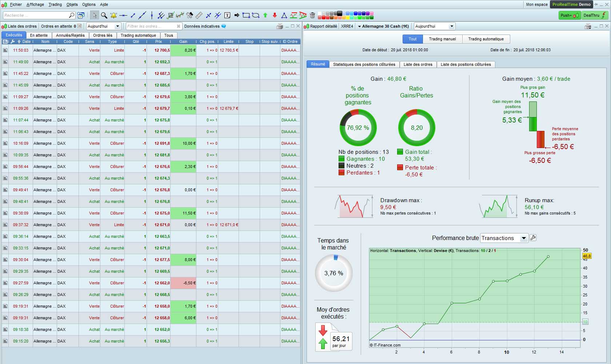Select the magnifier zoom tool

[x=104, y=15]
